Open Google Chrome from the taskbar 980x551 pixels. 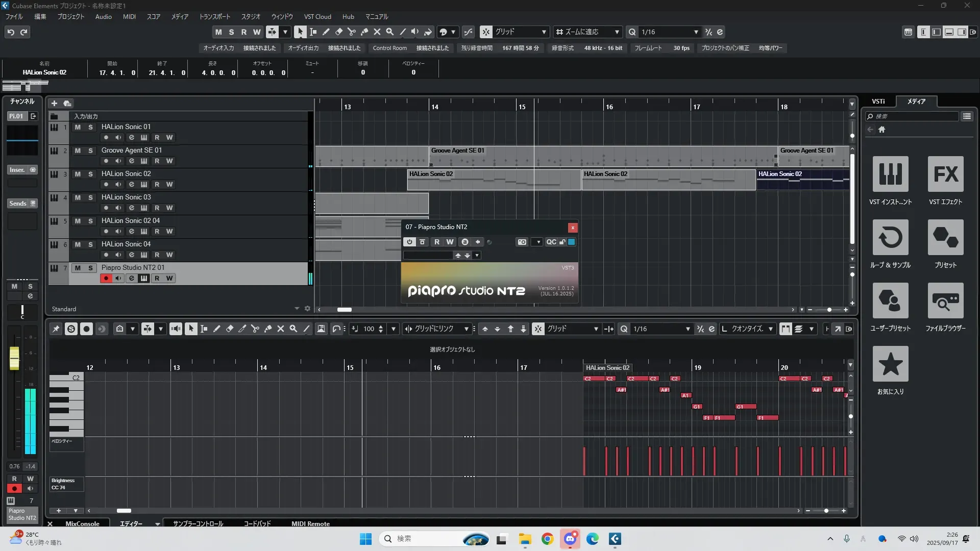coord(547,539)
